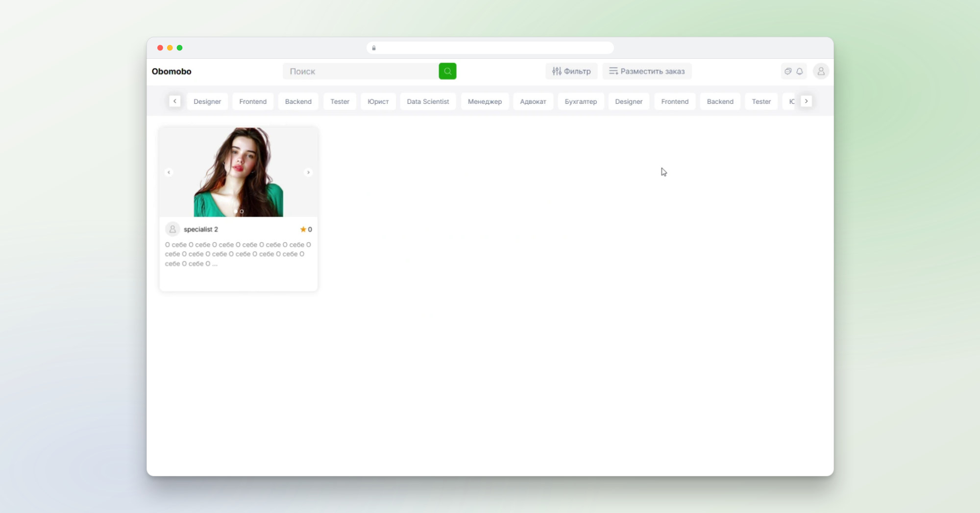Click the lock icon in address bar
This screenshot has width=980, height=513.
[x=374, y=48]
